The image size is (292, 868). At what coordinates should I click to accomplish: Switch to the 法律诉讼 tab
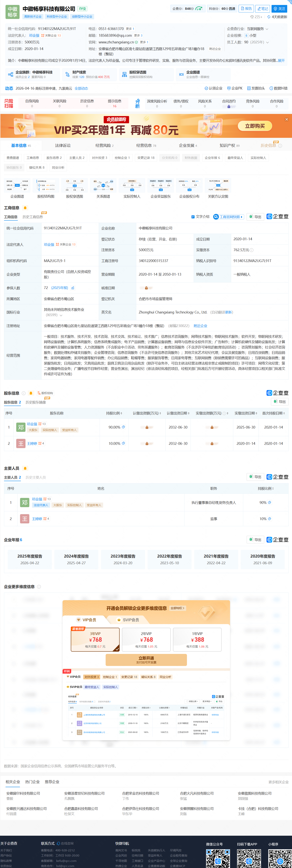coord(63,146)
